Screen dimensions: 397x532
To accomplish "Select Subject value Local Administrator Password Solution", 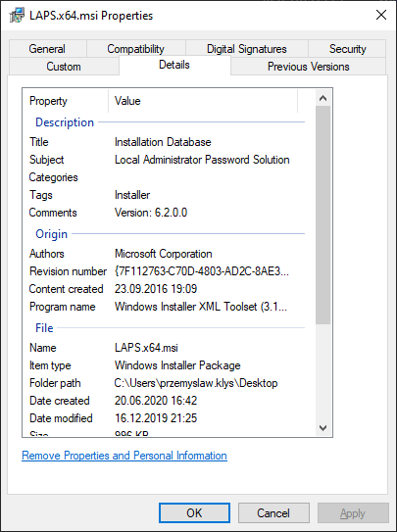I will pyautogui.click(x=202, y=160).
